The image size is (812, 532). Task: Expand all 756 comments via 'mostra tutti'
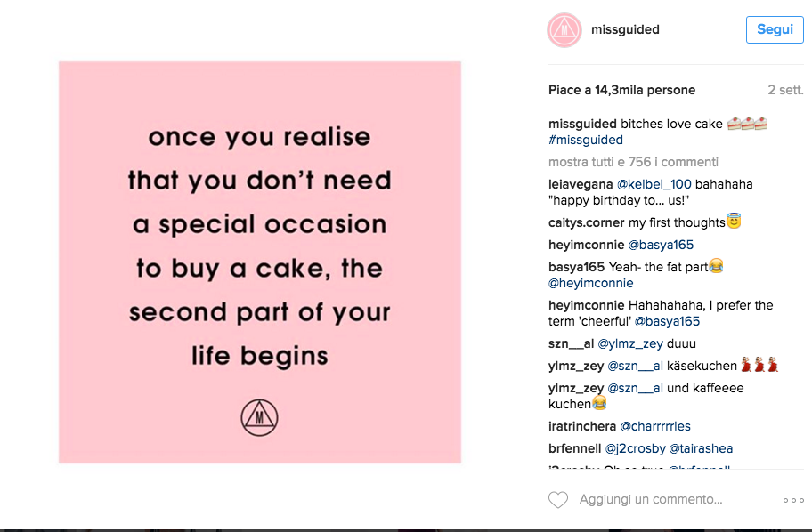(x=630, y=161)
